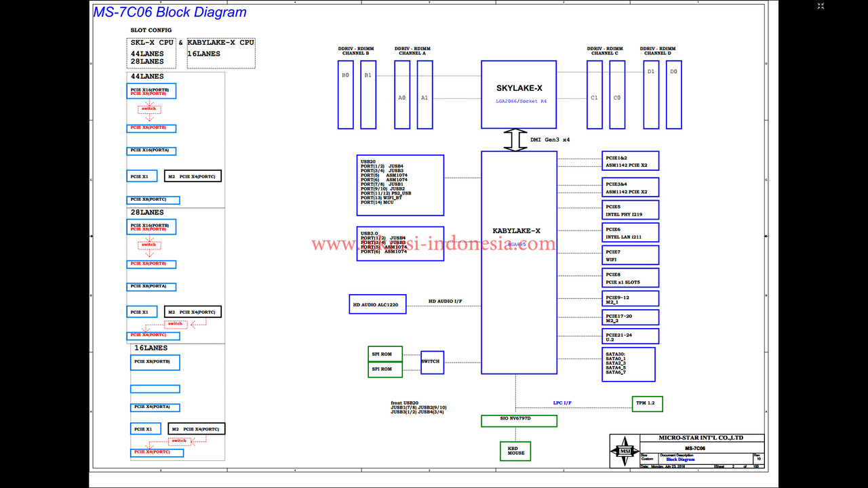
Task: Select the PORT(14) MCU line
Action: pos(377,203)
